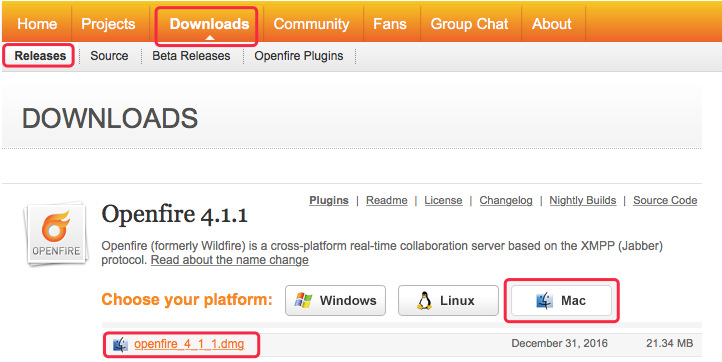722x362 pixels.
Task: Follow the Read about the name change link
Action: (x=230, y=260)
